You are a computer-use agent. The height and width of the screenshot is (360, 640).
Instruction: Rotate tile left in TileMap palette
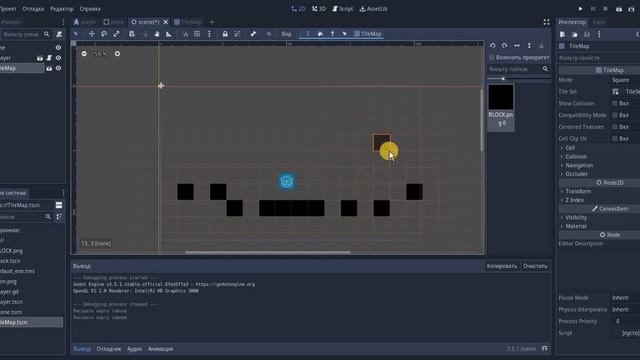tap(493, 46)
